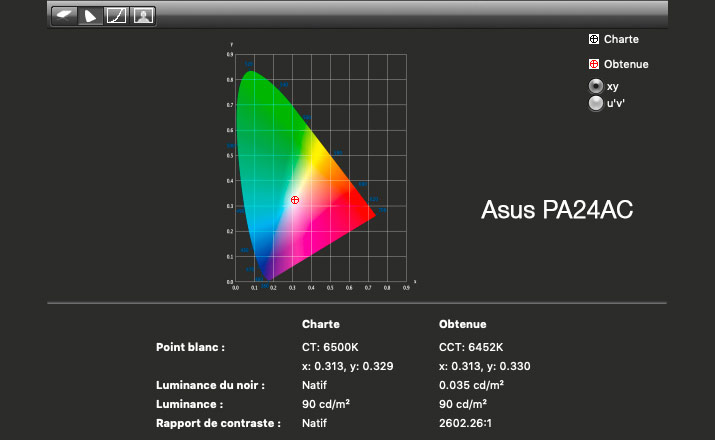
Task: Click the black Charte crosshair legend icon
Action: 594,39
